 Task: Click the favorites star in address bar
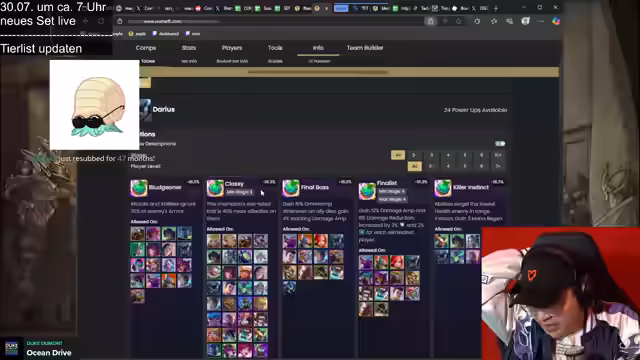point(459,21)
